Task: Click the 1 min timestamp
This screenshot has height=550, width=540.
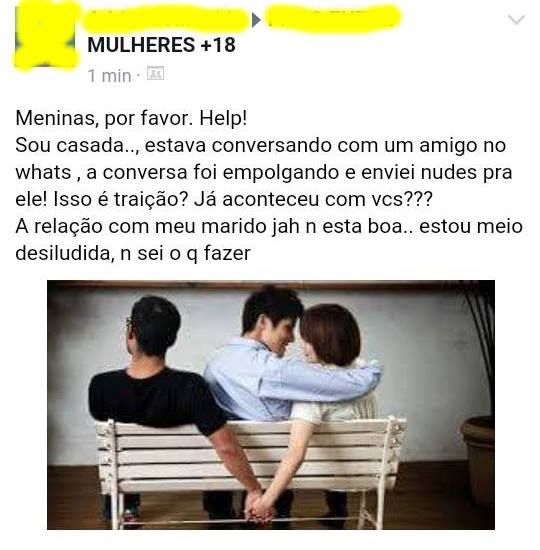Action: (109, 76)
